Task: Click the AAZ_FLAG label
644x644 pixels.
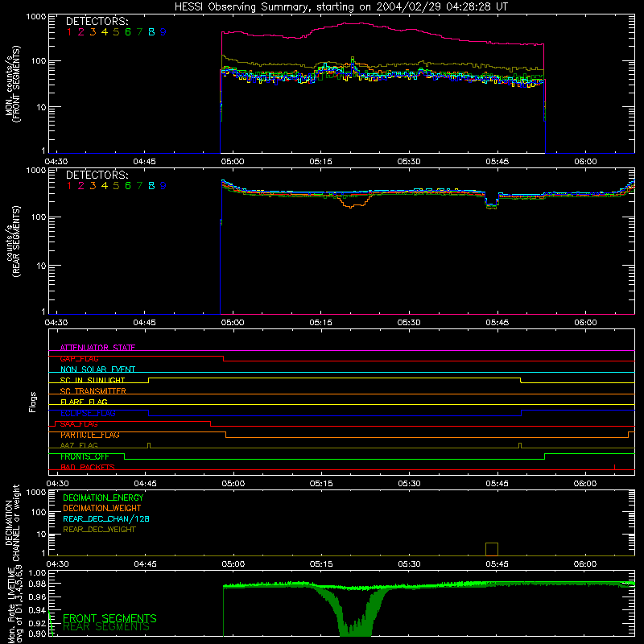Action: [79, 445]
